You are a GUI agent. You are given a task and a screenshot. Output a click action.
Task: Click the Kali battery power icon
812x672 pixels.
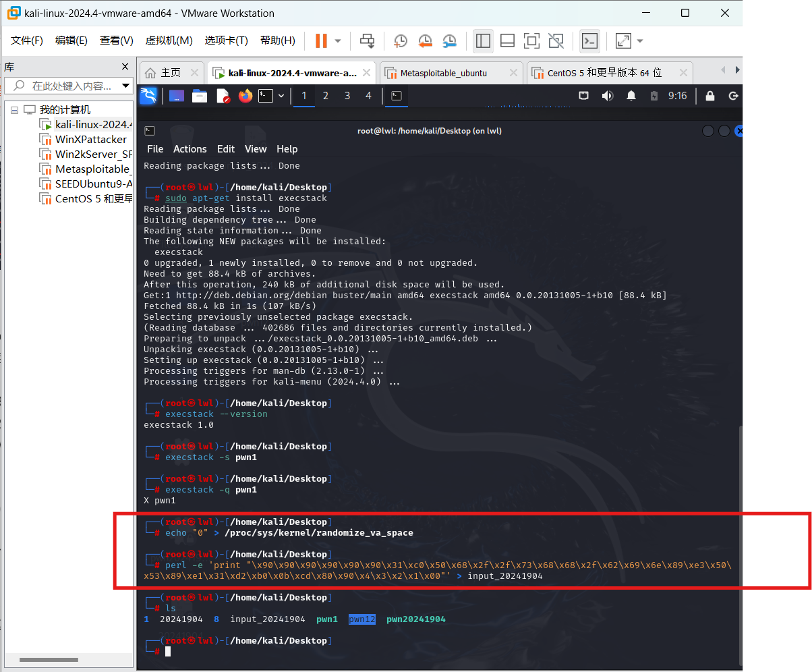(654, 96)
